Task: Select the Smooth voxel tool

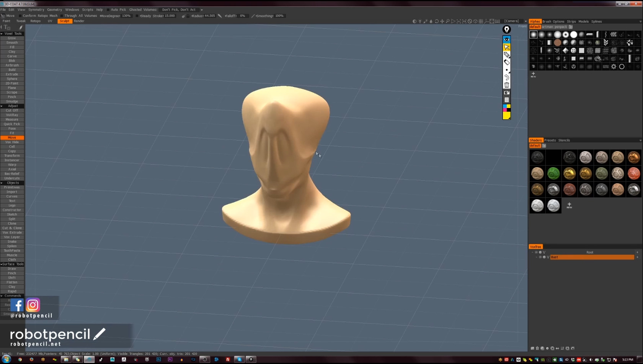Action: 12,43
